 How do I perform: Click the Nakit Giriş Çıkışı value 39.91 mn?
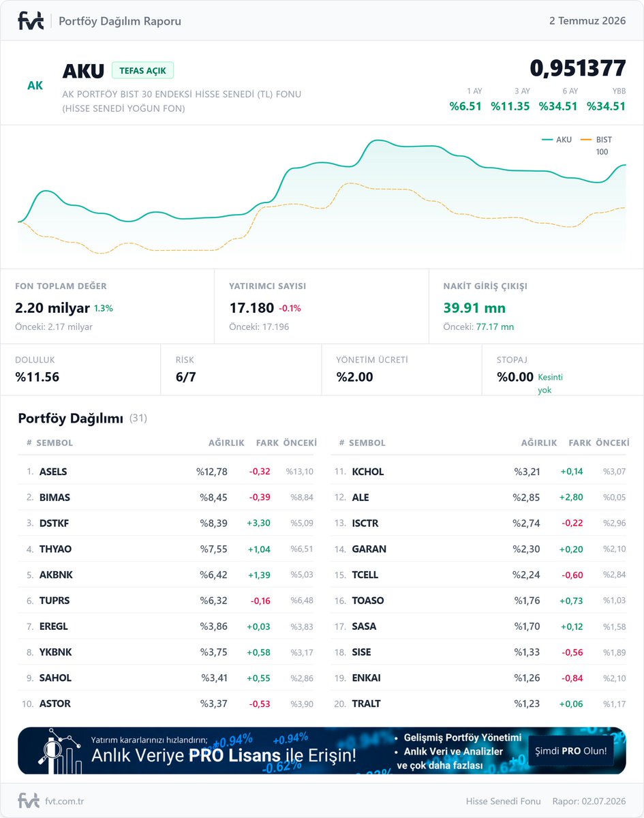pyautogui.click(x=474, y=308)
